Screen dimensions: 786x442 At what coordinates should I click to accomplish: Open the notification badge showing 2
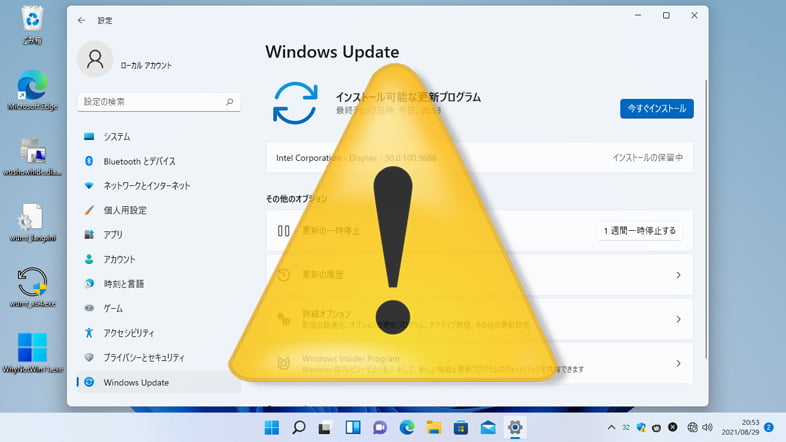point(769,427)
